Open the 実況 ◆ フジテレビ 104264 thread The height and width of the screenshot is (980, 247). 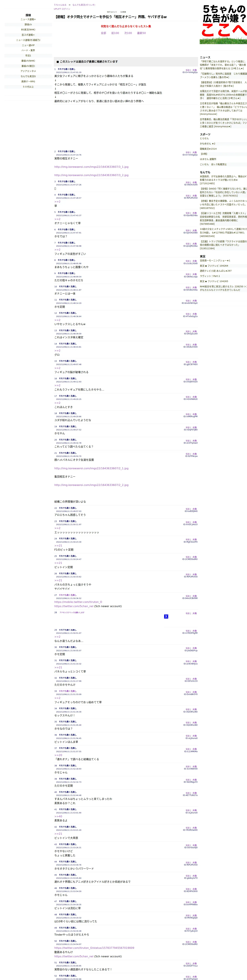(x=214, y=266)
